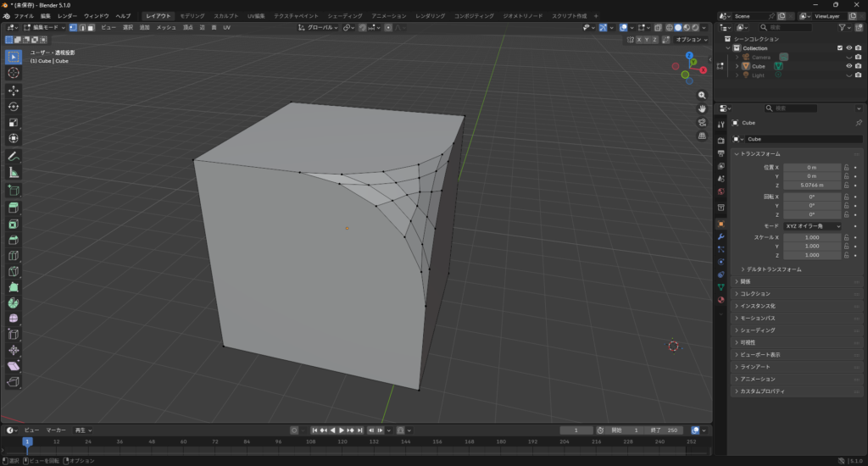The width and height of the screenshot is (868, 466).
Task: Open the Modifiers wrench properties tab
Action: (721, 236)
